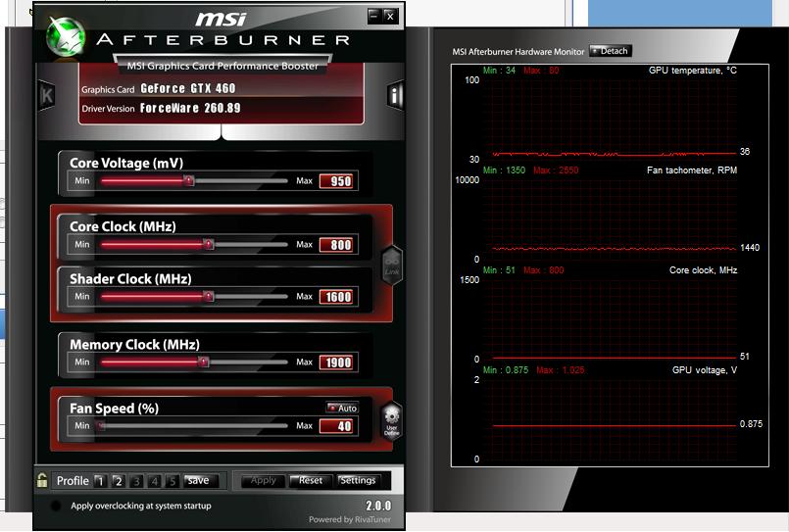
Task: Click the ForceWare 260.89 driver version
Action: click(190, 108)
